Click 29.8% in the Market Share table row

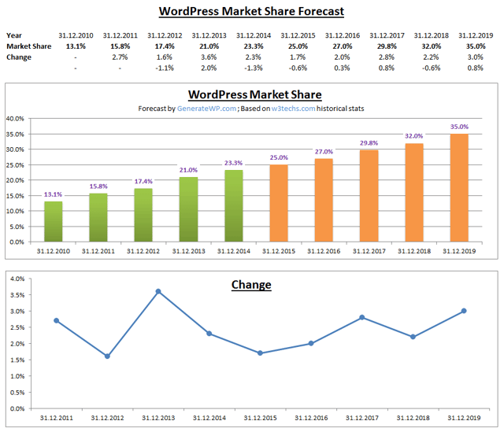pos(387,46)
